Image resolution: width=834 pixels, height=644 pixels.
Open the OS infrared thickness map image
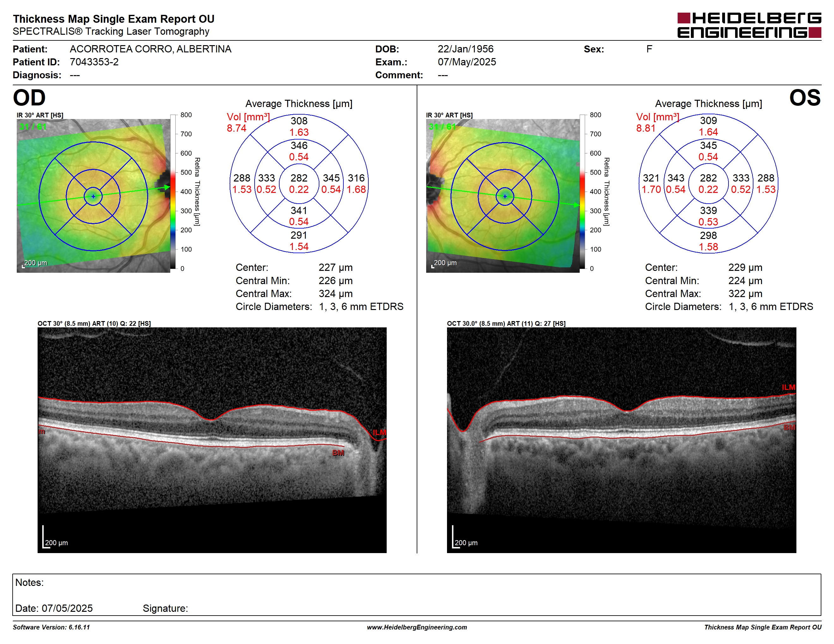coord(503,196)
